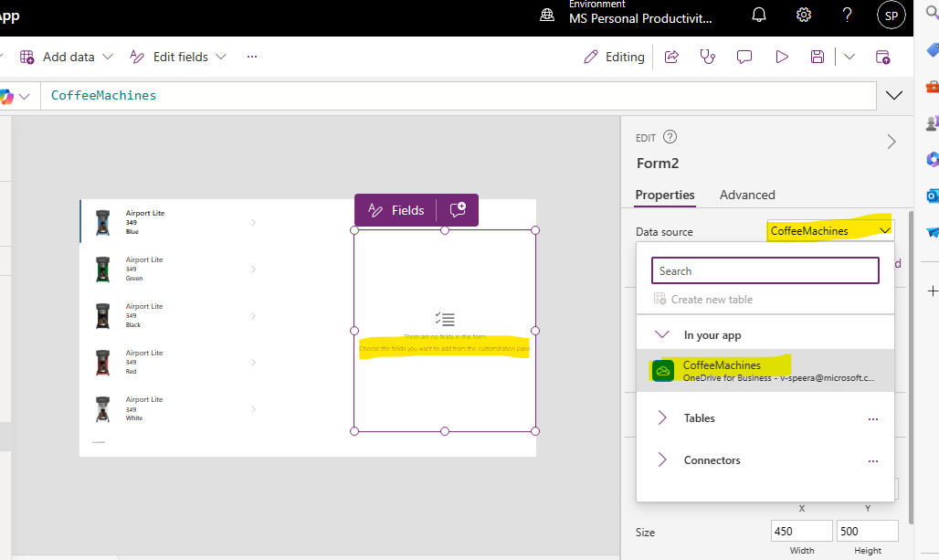This screenshot has width=939, height=560.
Task: Click the blue coffee machine thumbnail
Action: pos(103,223)
